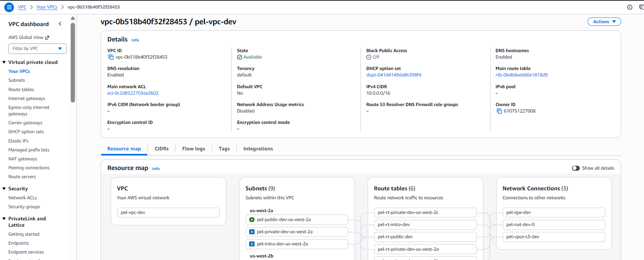Go to NAT gateways in the sidebar
Image resolution: width=644 pixels, height=260 pixels.
[x=23, y=159]
